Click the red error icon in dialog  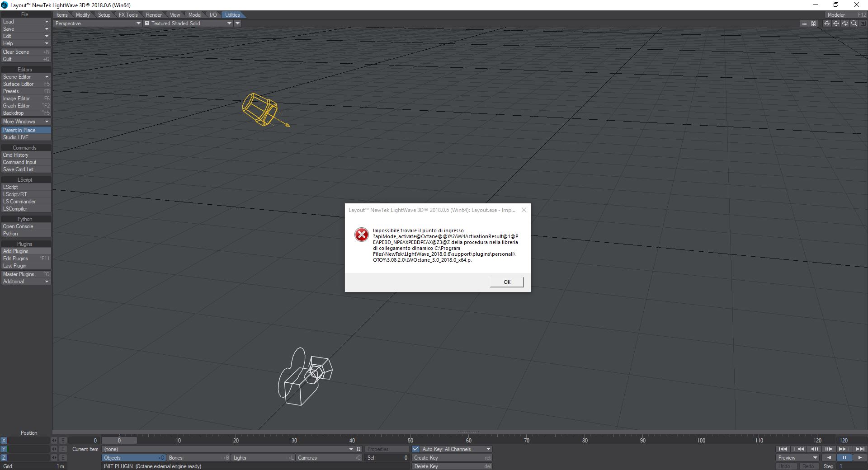click(x=362, y=234)
